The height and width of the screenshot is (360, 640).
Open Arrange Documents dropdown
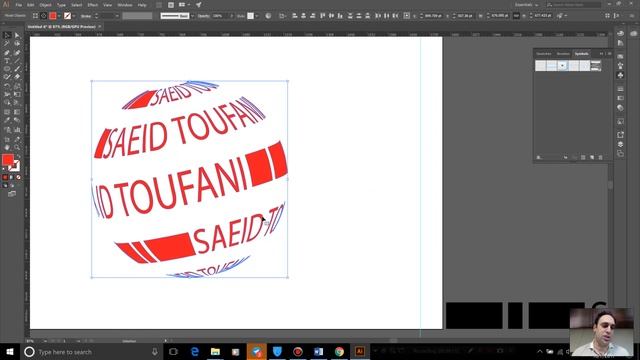click(x=183, y=5)
